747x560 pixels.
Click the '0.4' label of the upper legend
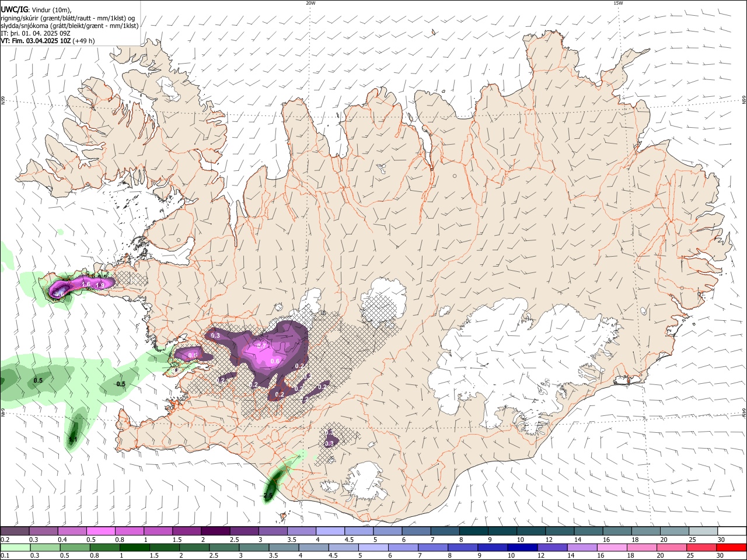[x=63, y=539]
